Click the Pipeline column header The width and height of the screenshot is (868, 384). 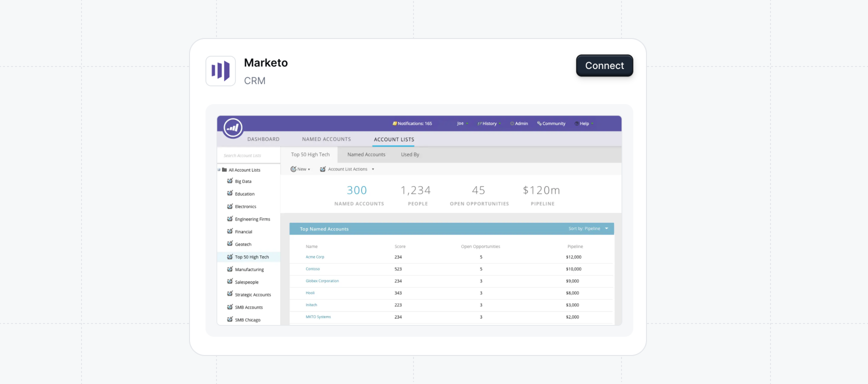[575, 246]
